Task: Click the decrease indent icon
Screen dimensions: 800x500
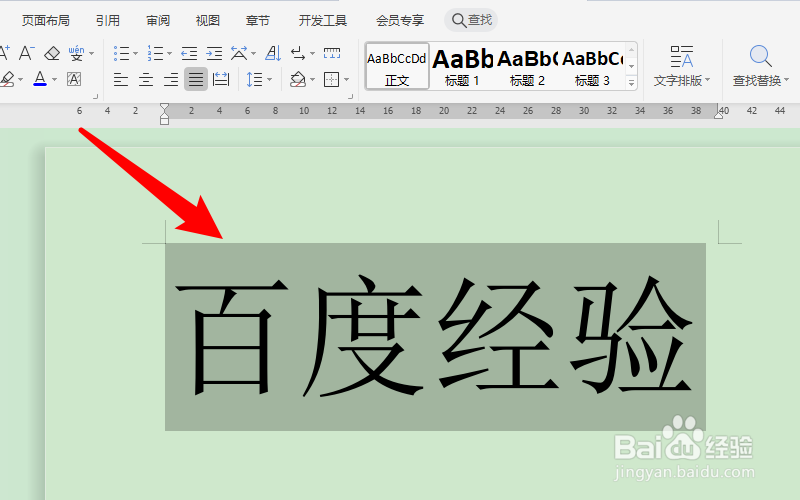Action: tap(189, 53)
